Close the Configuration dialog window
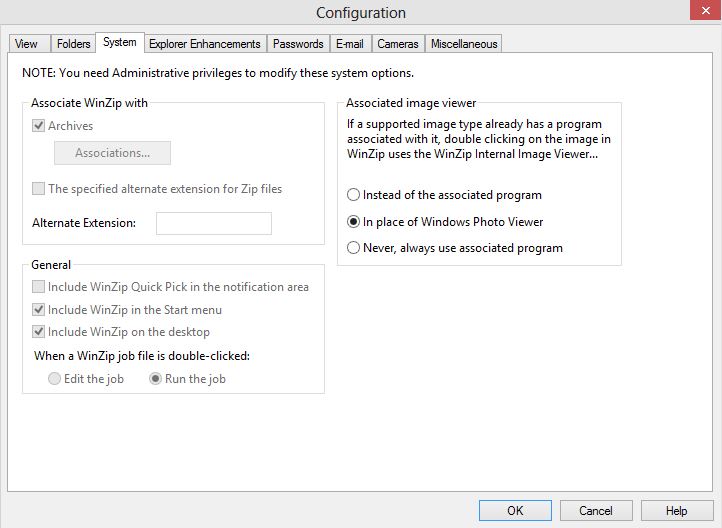 click(705, 10)
